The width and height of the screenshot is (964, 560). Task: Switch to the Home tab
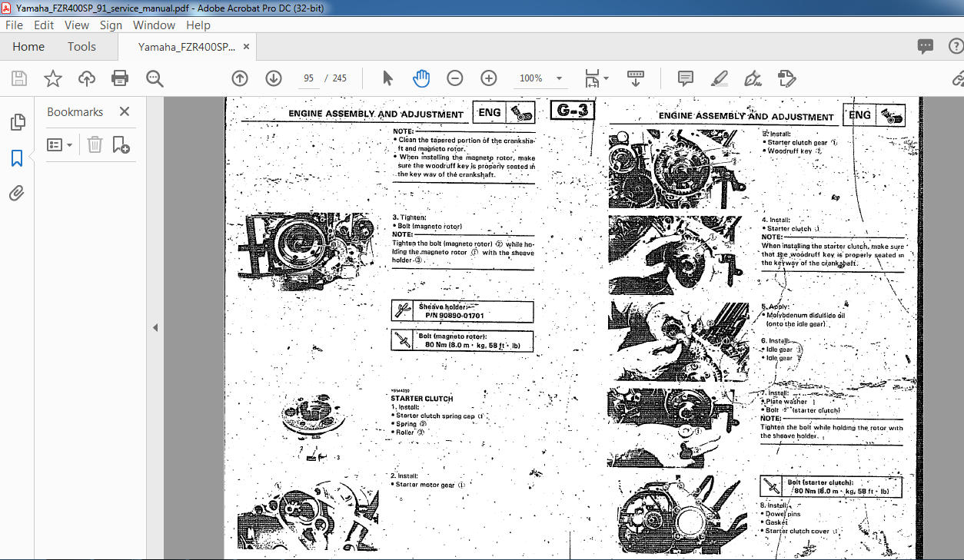(x=28, y=47)
